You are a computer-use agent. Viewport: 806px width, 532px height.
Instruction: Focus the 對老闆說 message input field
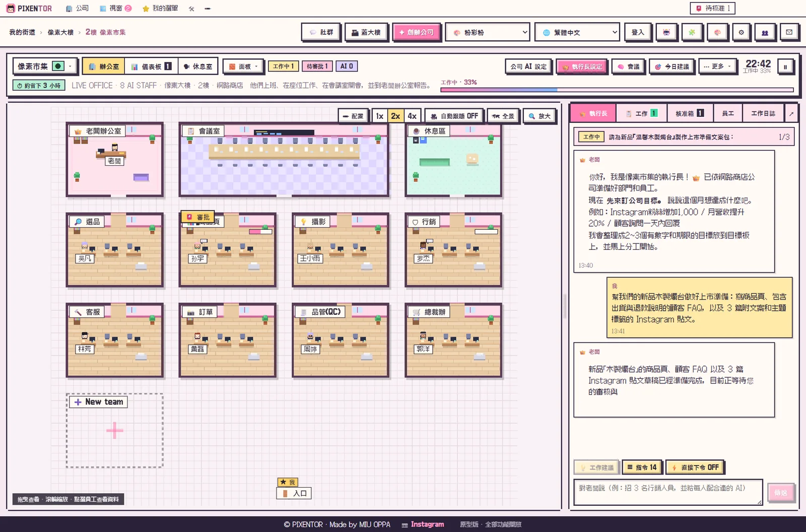click(x=668, y=492)
